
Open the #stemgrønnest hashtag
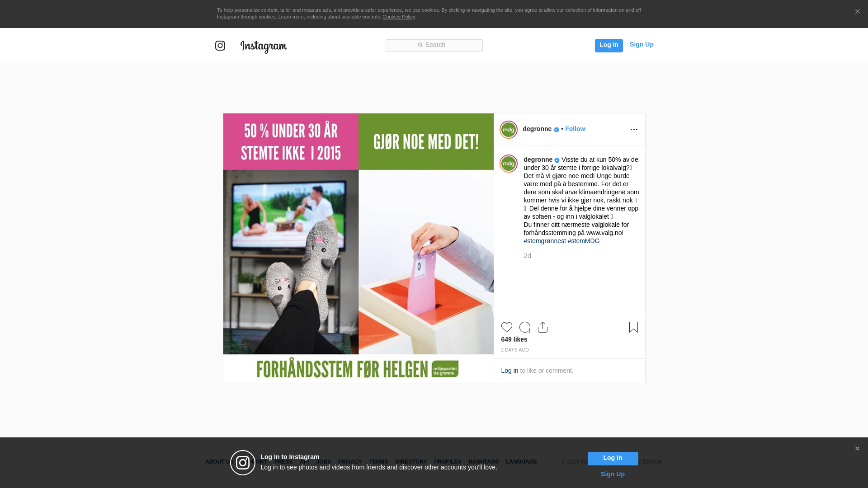click(545, 241)
